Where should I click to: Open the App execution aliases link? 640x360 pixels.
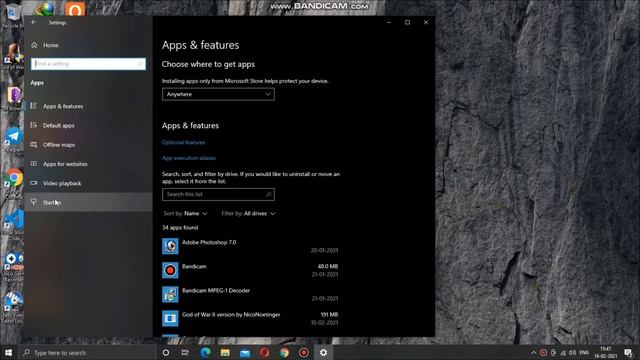pos(189,158)
